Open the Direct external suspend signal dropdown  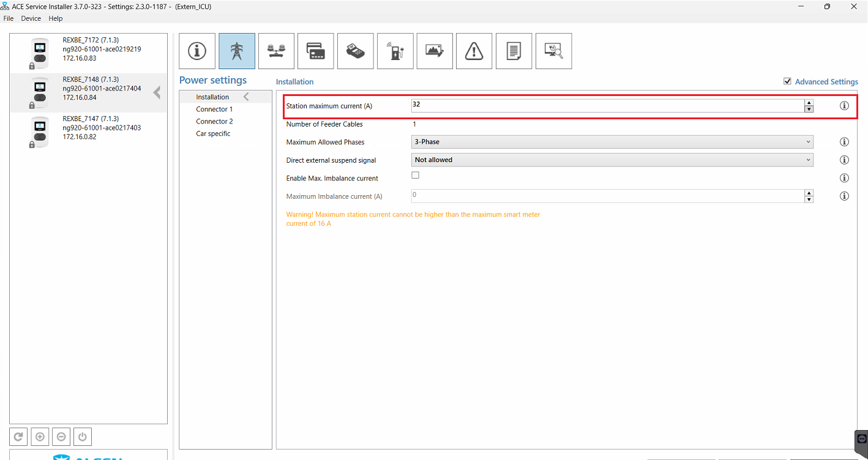(612, 160)
